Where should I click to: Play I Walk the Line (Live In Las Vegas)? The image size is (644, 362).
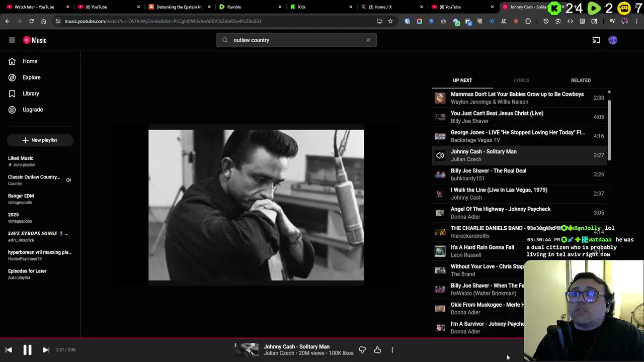coord(519,194)
